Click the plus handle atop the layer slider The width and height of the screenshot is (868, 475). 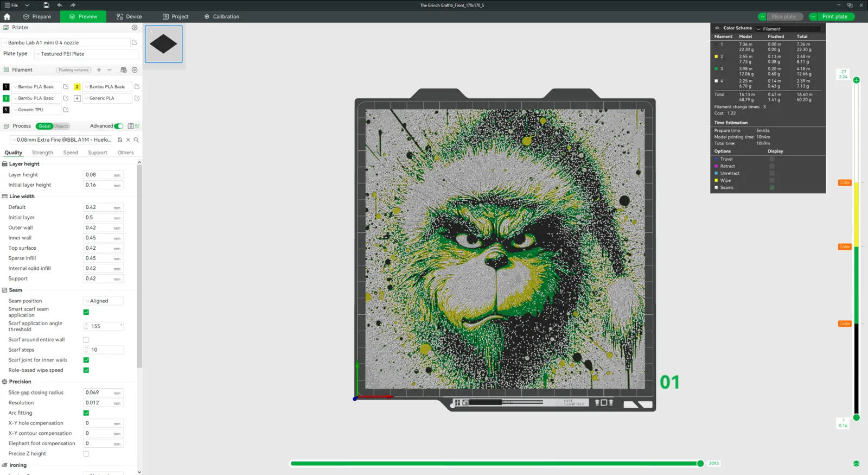pyautogui.click(x=857, y=80)
